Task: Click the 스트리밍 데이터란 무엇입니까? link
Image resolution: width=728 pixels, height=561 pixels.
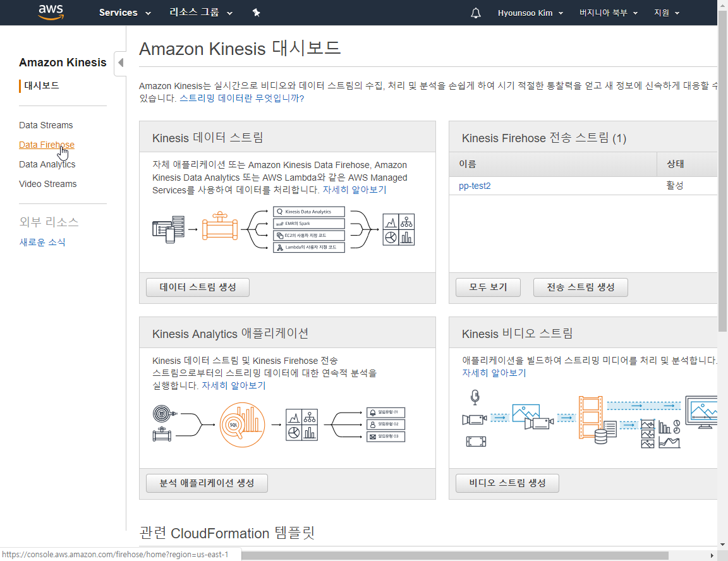Action: pos(241,99)
